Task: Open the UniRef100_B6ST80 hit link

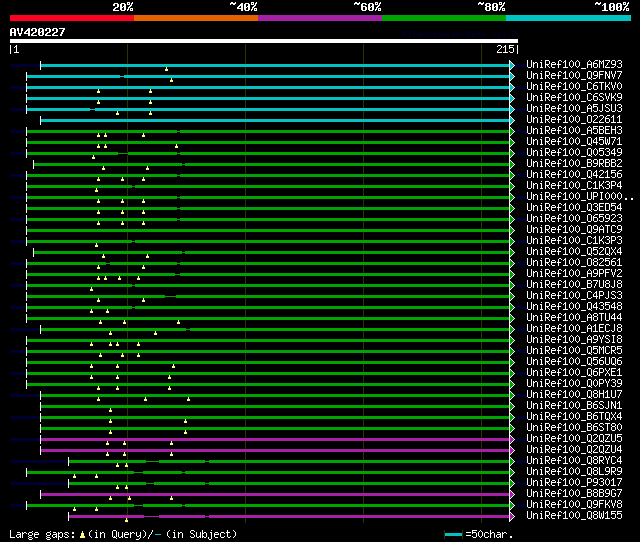Action: point(574,428)
